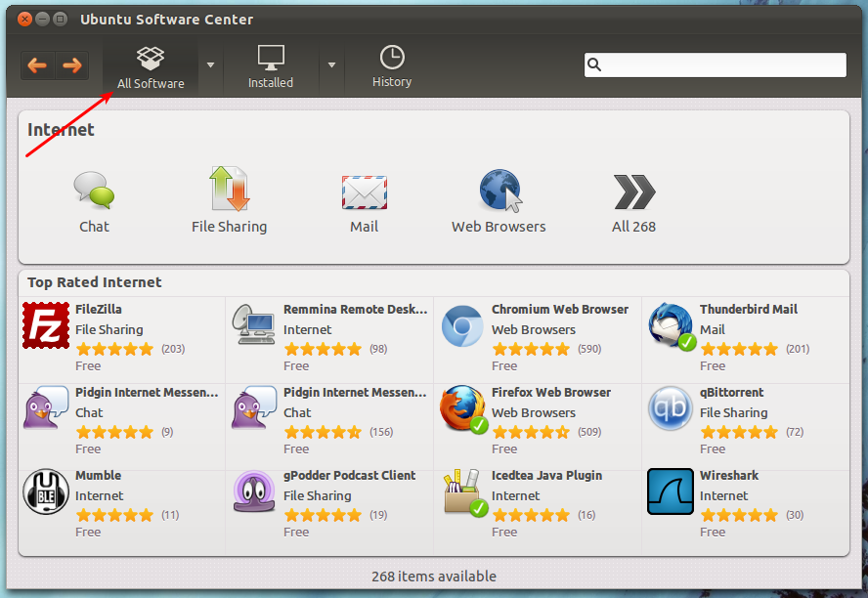Expand the All Software dropdown arrow
The height and width of the screenshot is (598, 868).
pos(210,65)
